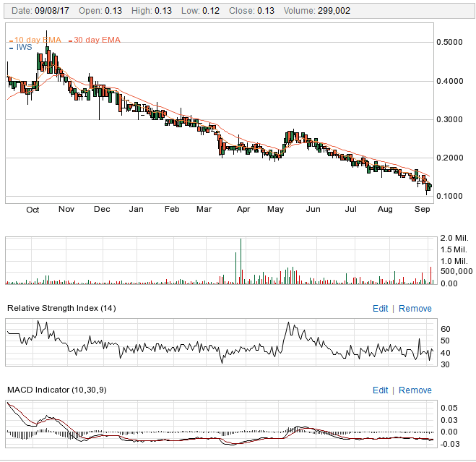
Task: Click Edit link for Relative Strength Index
Action: [380, 309]
